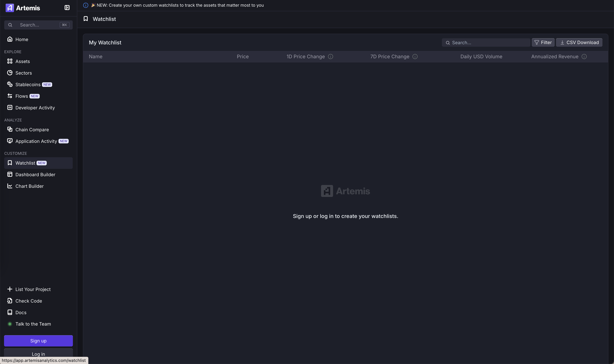
Task: Click the Check Code file icon
Action: point(10,301)
